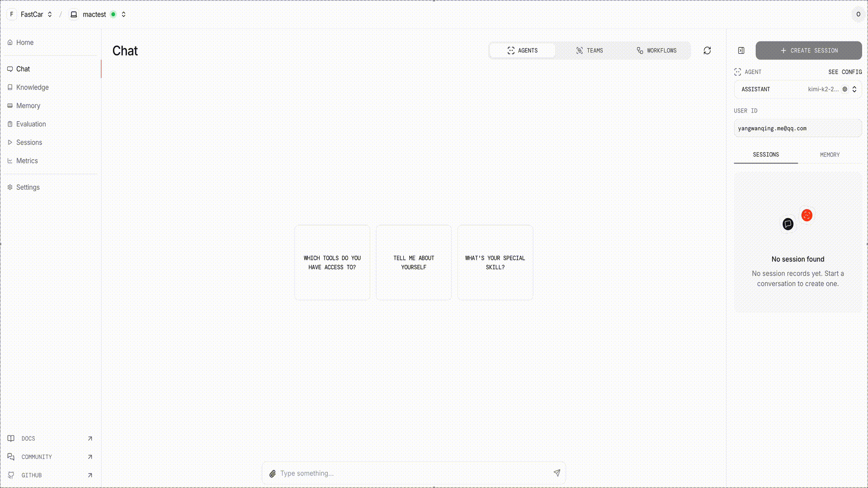868x488 pixels.
Task: Open Knowledge in the sidebar
Action: (x=32, y=87)
